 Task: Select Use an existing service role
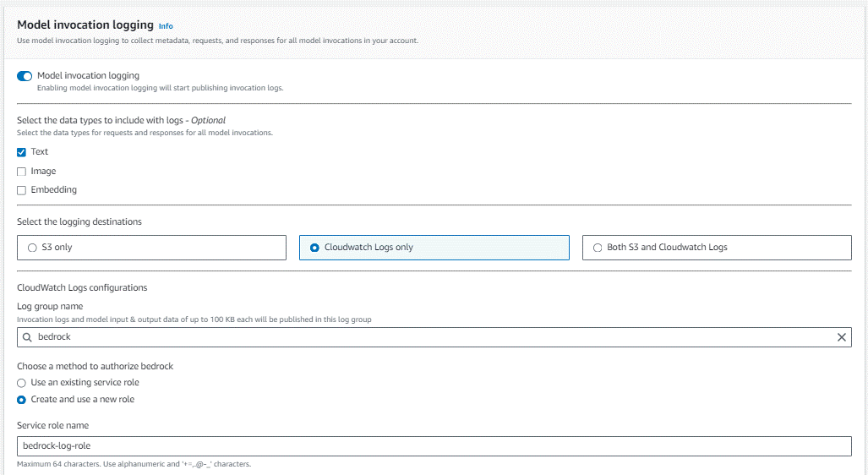pyautogui.click(x=22, y=383)
